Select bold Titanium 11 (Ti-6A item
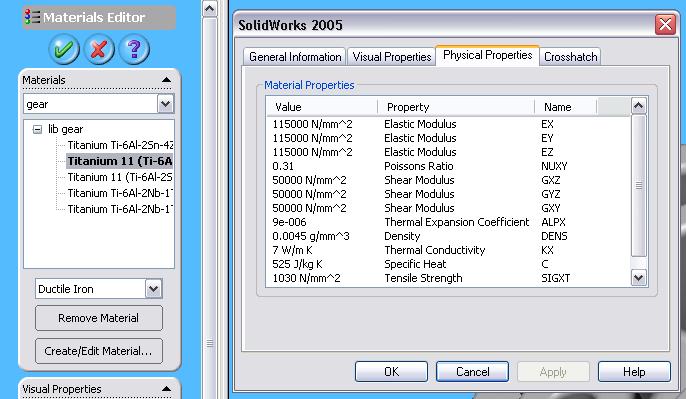686x399 pixels. [x=119, y=161]
